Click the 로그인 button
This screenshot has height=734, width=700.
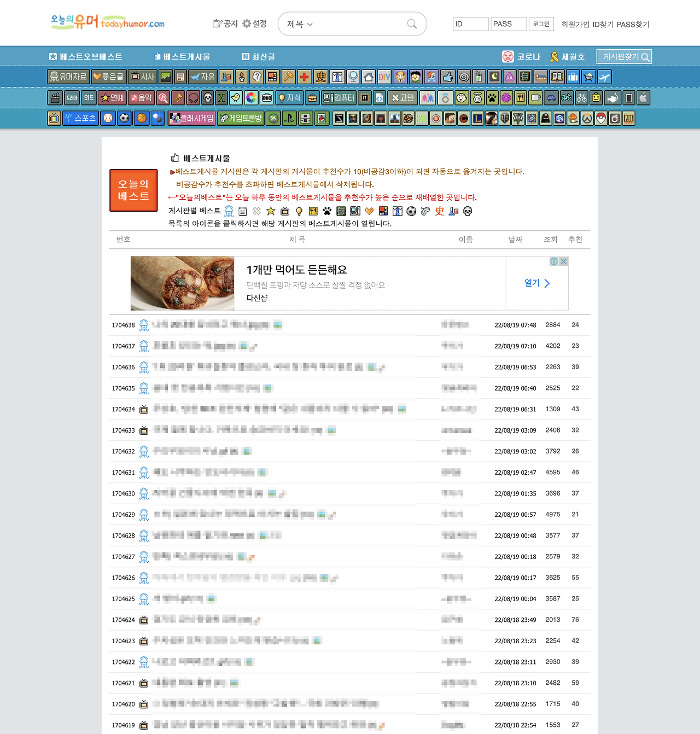click(x=540, y=24)
